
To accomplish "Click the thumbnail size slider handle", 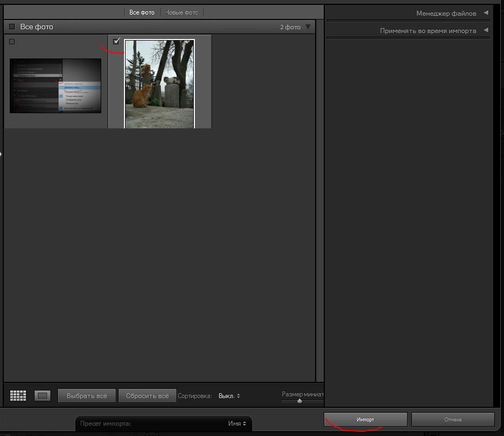I will pyautogui.click(x=299, y=401).
